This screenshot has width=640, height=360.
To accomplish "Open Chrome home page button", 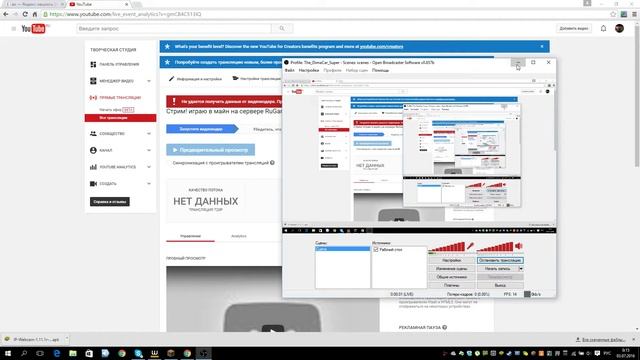I will click(x=35, y=14).
